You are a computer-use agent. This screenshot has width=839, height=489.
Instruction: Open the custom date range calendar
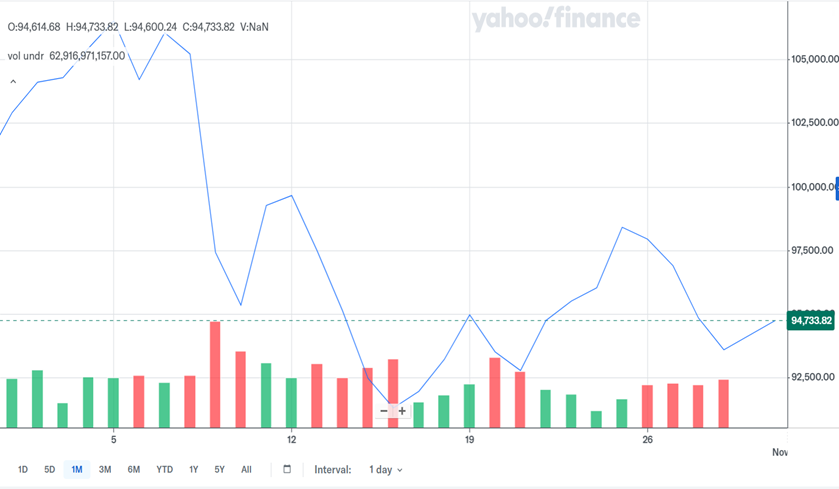[x=287, y=469]
